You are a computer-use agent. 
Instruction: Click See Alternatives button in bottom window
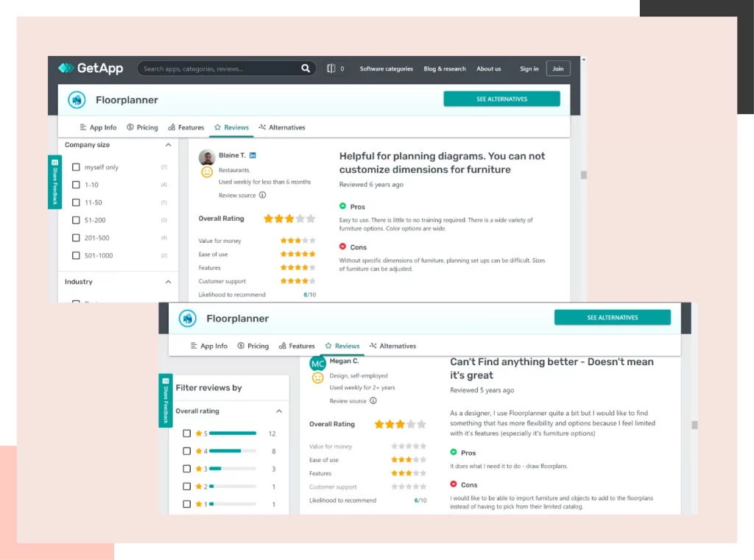tap(612, 317)
